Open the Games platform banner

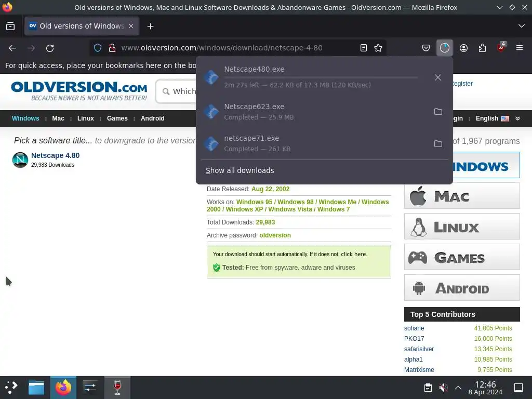[462, 257]
